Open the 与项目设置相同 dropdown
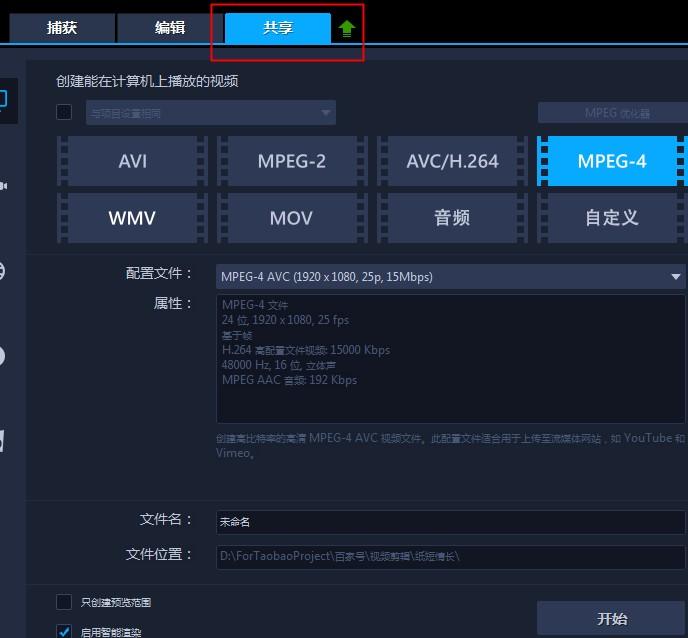The image size is (688, 638). 211,113
